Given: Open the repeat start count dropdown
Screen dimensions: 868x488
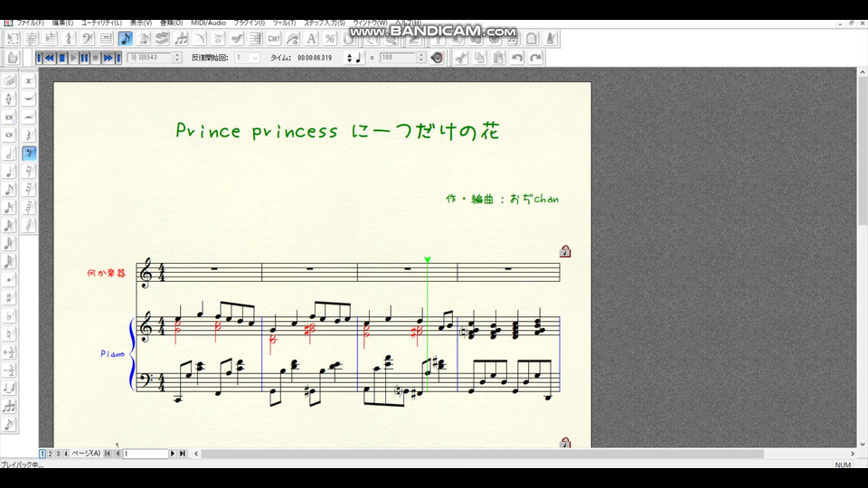Looking at the screenshot, I should (x=254, y=58).
